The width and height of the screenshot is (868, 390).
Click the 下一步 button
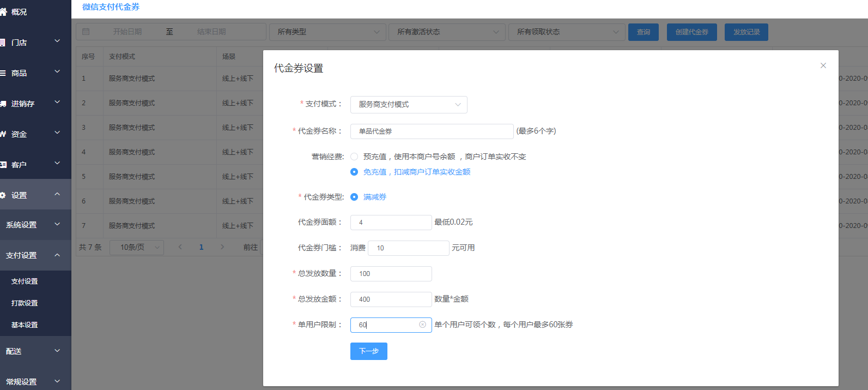click(x=368, y=351)
